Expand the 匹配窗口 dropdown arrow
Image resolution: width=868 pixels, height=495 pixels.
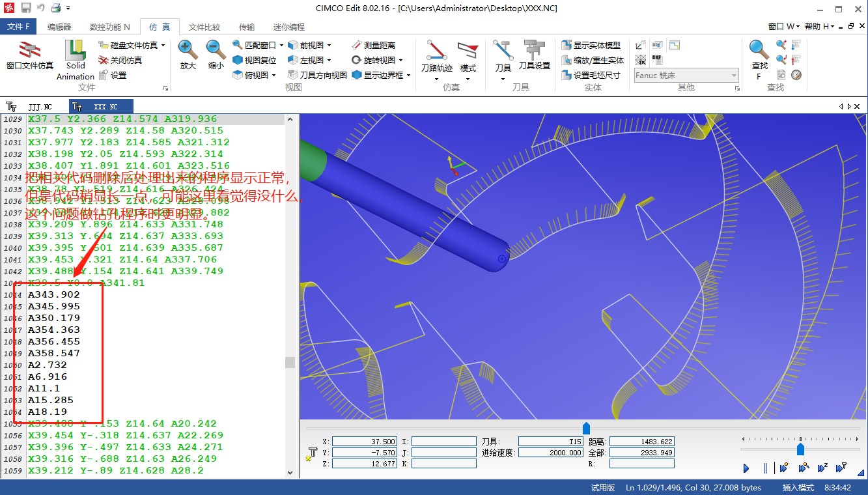(281, 45)
